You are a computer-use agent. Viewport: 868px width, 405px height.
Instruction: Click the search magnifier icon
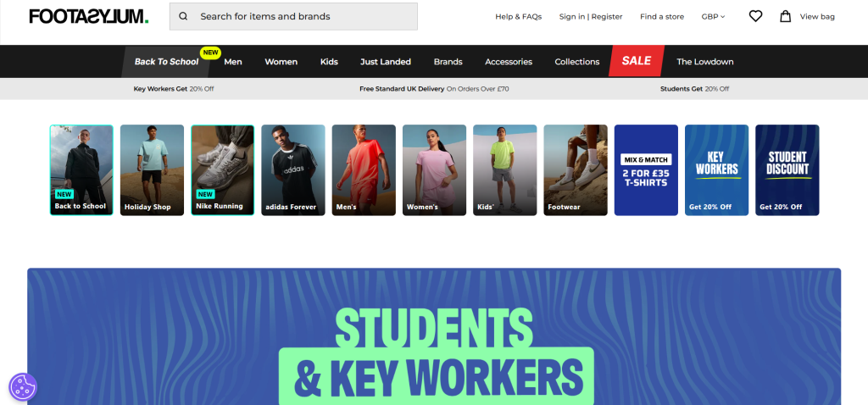pyautogui.click(x=183, y=17)
